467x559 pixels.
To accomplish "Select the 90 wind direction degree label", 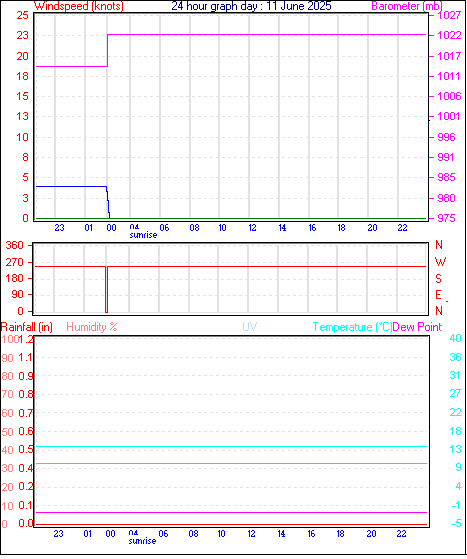I will 17,295.
